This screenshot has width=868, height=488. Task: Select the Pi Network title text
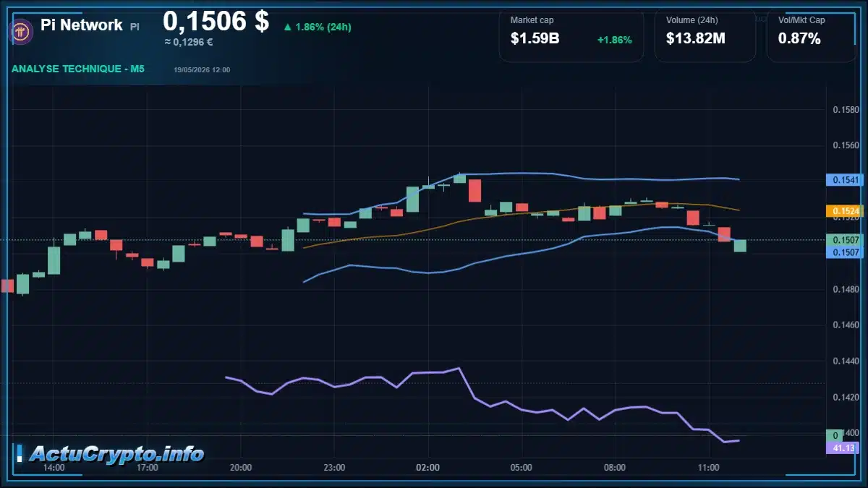82,25
